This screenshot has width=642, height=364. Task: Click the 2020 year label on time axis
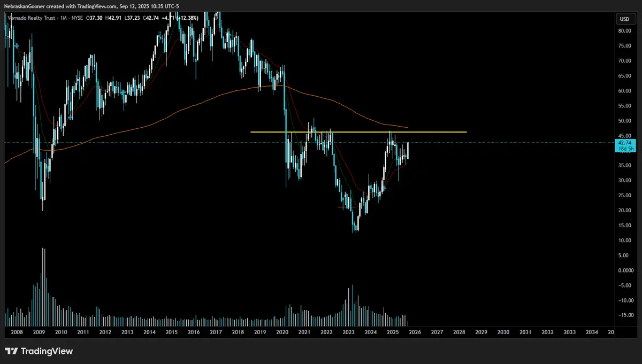(x=282, y=332)
